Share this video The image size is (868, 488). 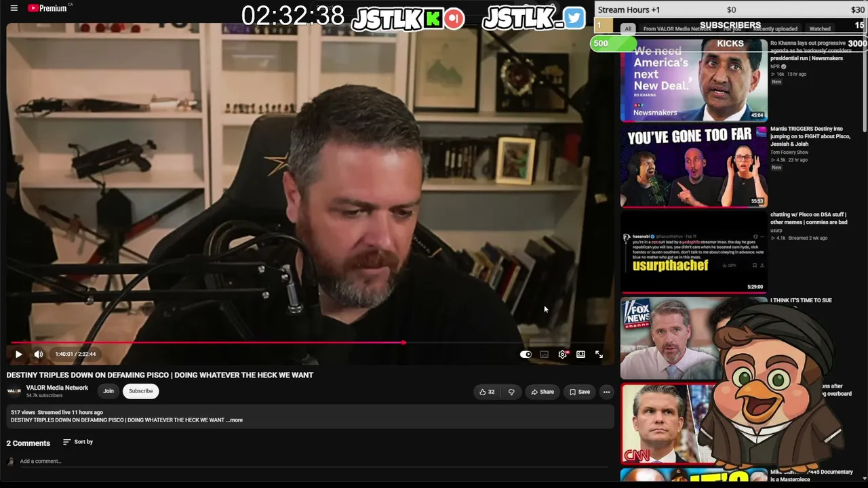click(x=542, y=392)
